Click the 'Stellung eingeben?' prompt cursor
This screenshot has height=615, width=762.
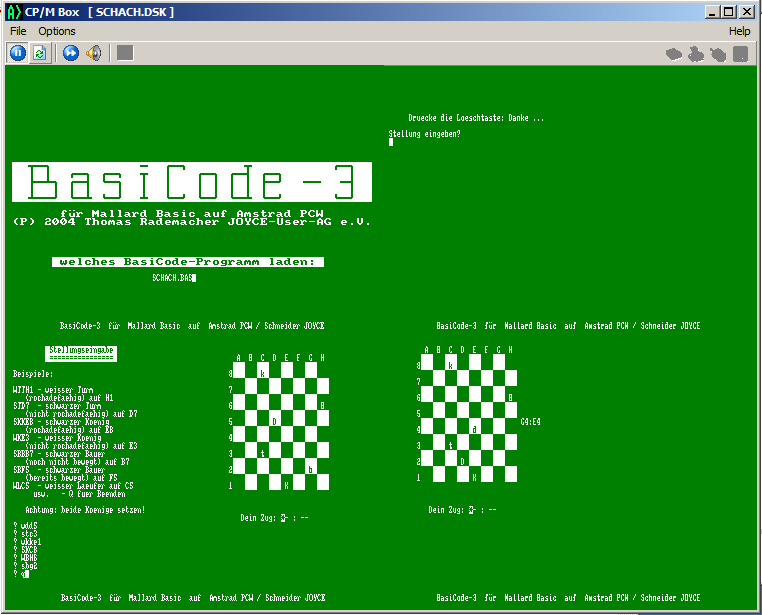(391, 142)
